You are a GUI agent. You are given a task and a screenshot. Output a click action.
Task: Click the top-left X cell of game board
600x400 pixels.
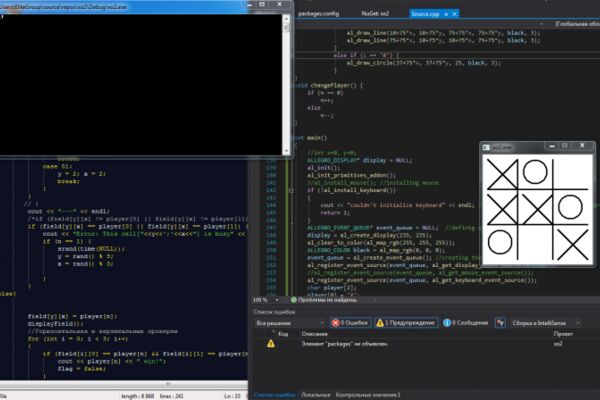[x=502, y=174]
